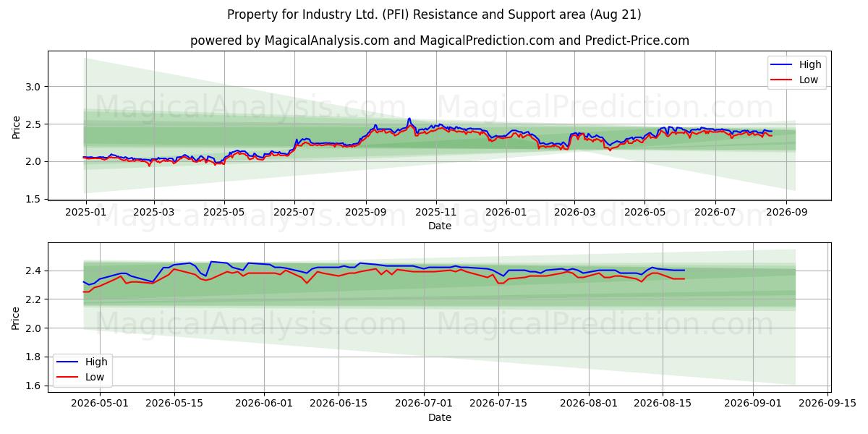Click the top chart '2026-03' date label
Viewport: 868px width, 434px height.
coord(574,213)
